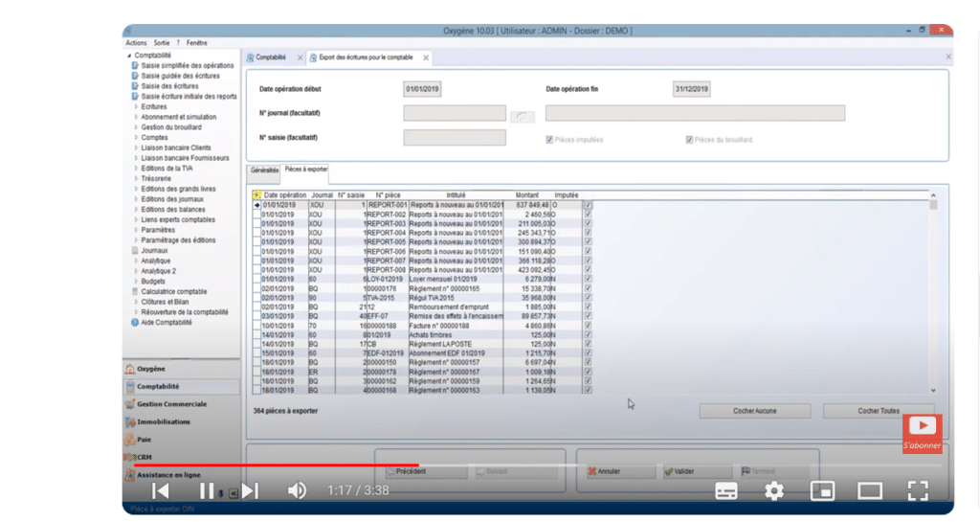Pause the video playback
Viewport: 980px width, 522px height.
[x=207, y=490]
